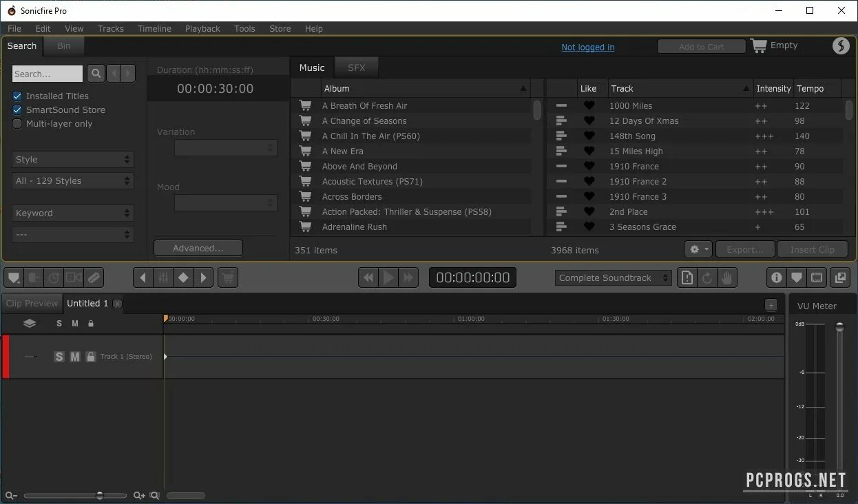
Task: Like the 2nd Place track heart
Action: click(x=589, y=211)
